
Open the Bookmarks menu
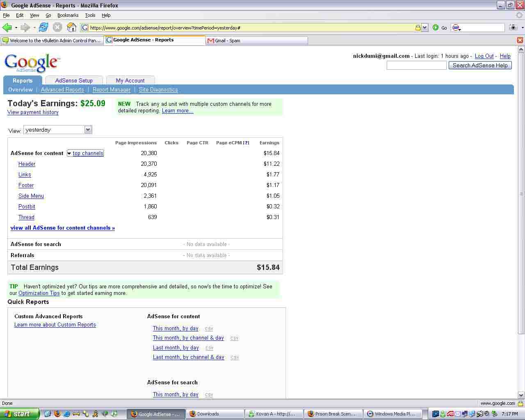point(68,15)
